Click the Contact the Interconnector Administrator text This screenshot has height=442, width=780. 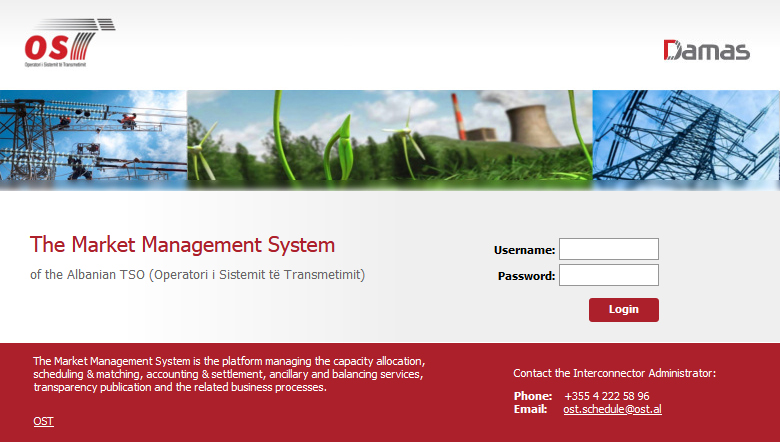click(x=614, y=373)
